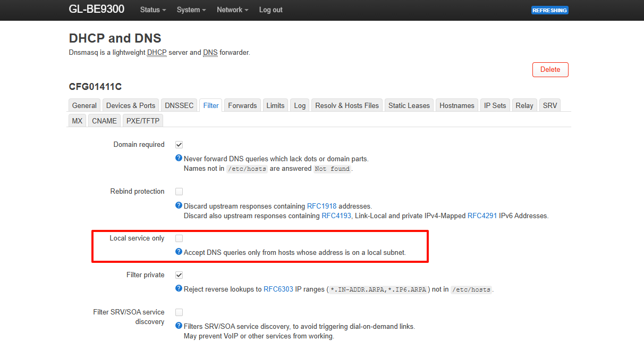
Task: Click the REFRESHING status badge
Action: click(x=549, y=10)
